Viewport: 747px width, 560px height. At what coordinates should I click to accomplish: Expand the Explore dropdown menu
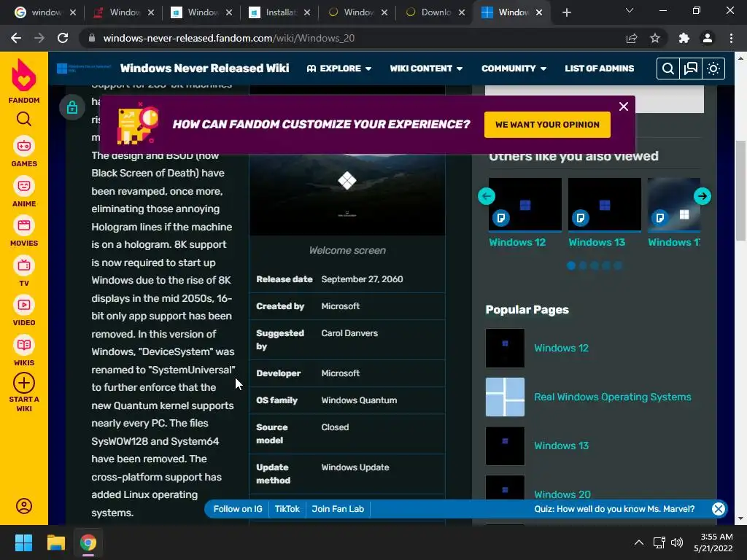[x=339, y=69]
